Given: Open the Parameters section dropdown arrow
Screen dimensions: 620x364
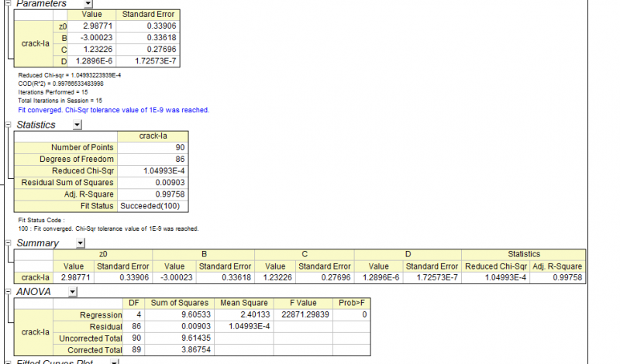Looking at the screenshot, I should click(x=88, y=4).
